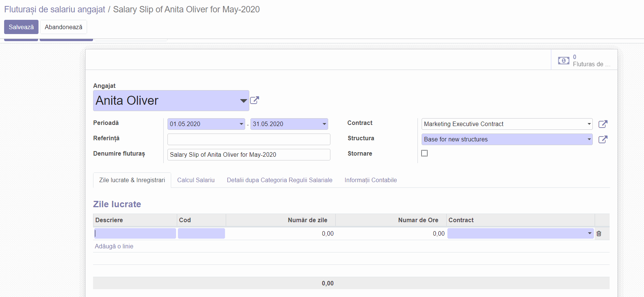Click the total 0,00 in table footer

coord(327,284)
